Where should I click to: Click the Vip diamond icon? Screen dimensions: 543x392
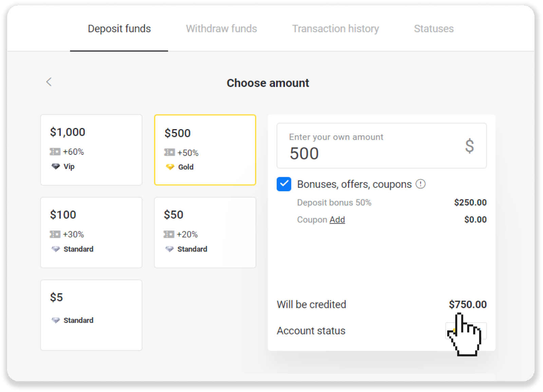56,166
